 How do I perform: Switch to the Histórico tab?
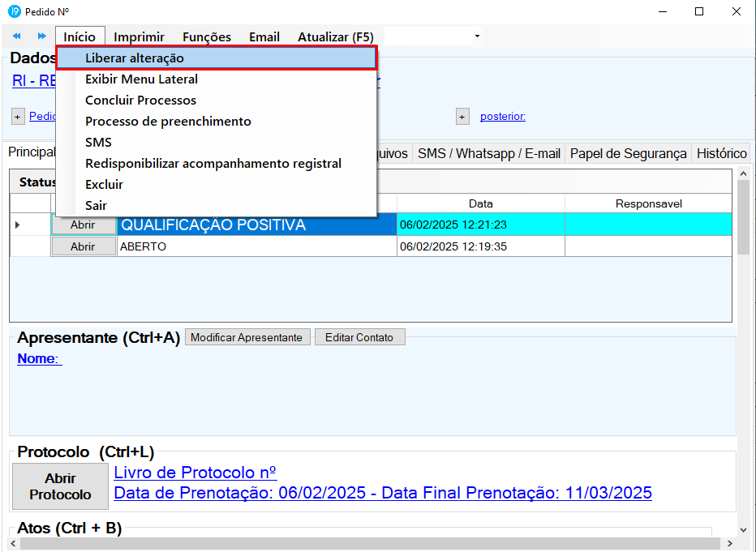coord(721,153)
